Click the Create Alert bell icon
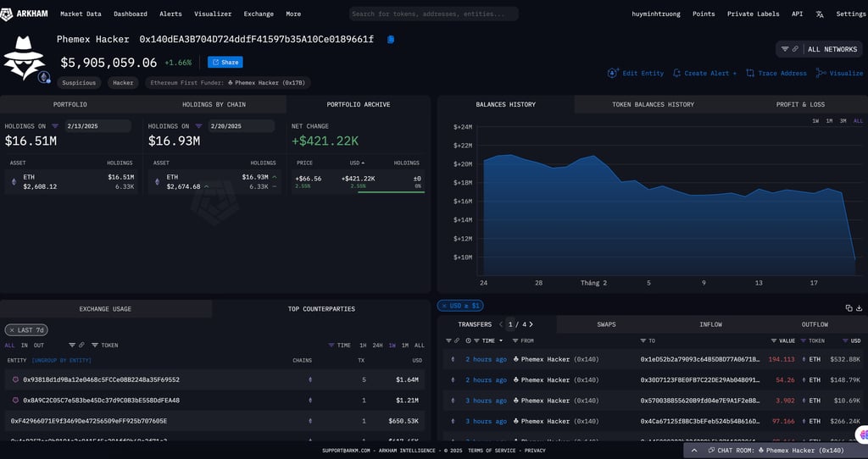Image resolution: width=868 pixels, height=459 pixels. [676, 73]
